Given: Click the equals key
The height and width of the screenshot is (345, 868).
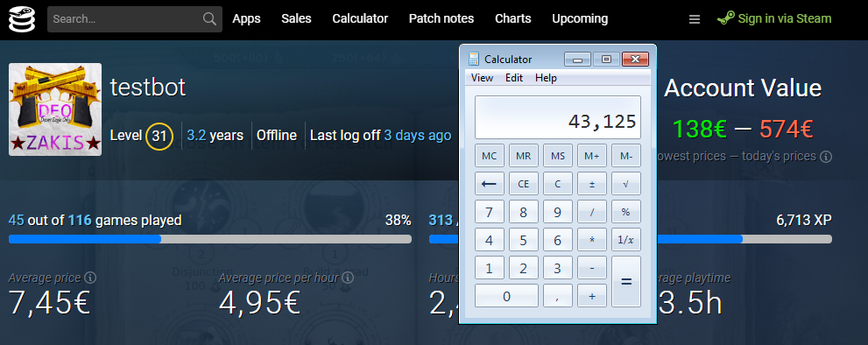Looking at the screenshot, I should click(x=626, y=282).
